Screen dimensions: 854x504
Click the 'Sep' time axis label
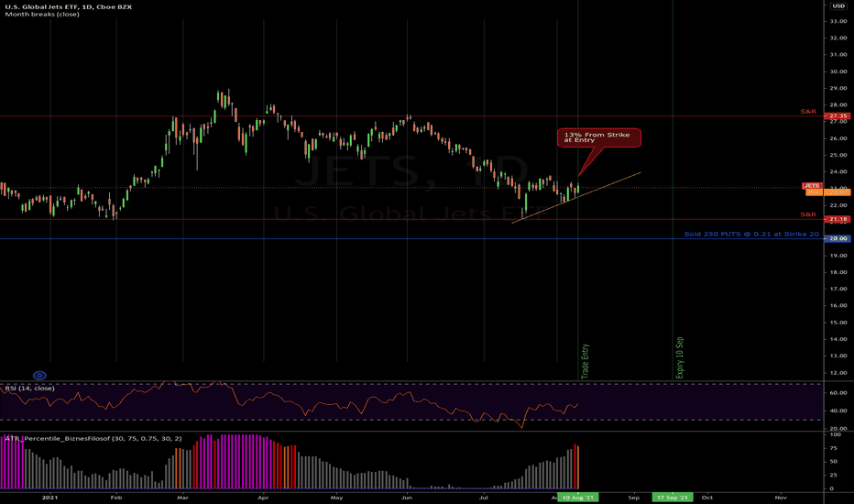(633, 498)
